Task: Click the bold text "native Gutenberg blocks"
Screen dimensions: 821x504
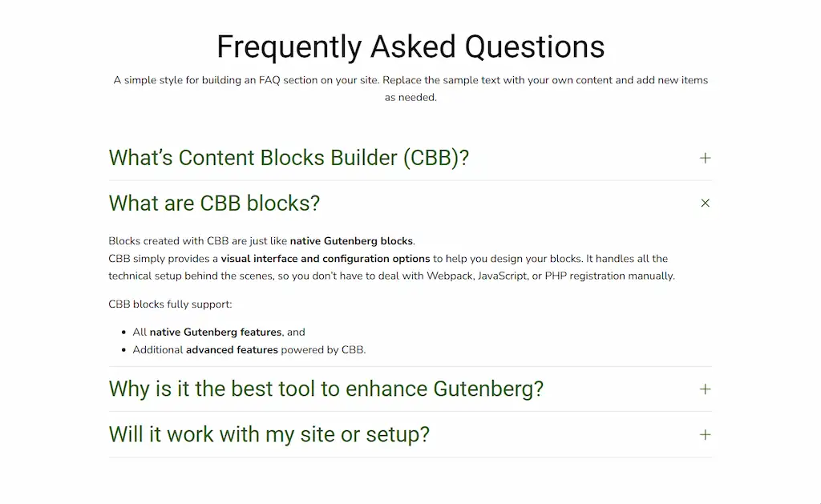Action: 352,241
